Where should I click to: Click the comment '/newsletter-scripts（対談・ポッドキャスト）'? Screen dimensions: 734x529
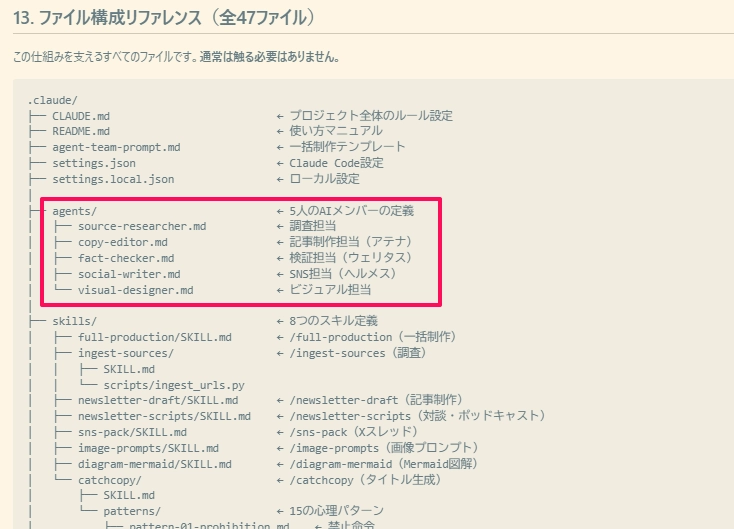point(418,416)
